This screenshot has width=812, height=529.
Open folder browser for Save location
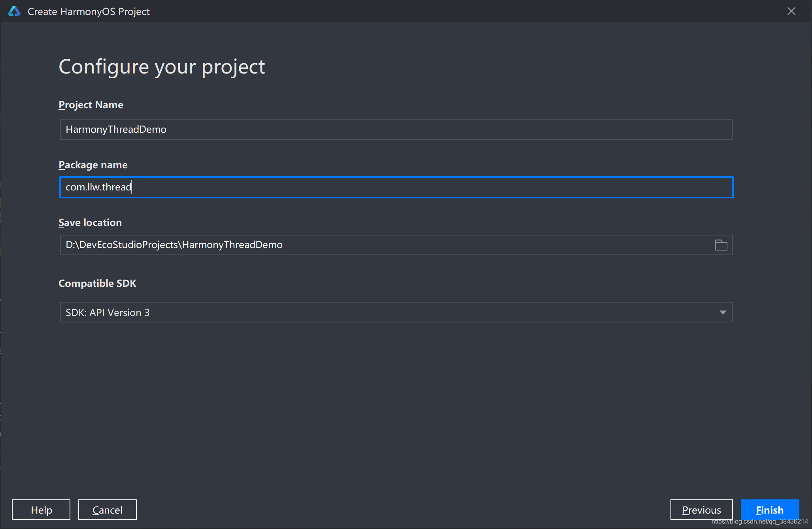tap(721, 245)
